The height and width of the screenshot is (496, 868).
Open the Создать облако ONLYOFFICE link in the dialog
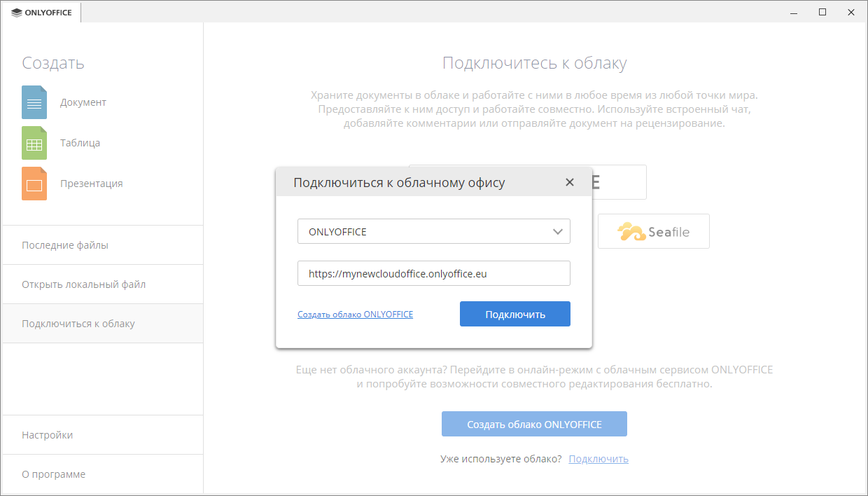(355, 315)
